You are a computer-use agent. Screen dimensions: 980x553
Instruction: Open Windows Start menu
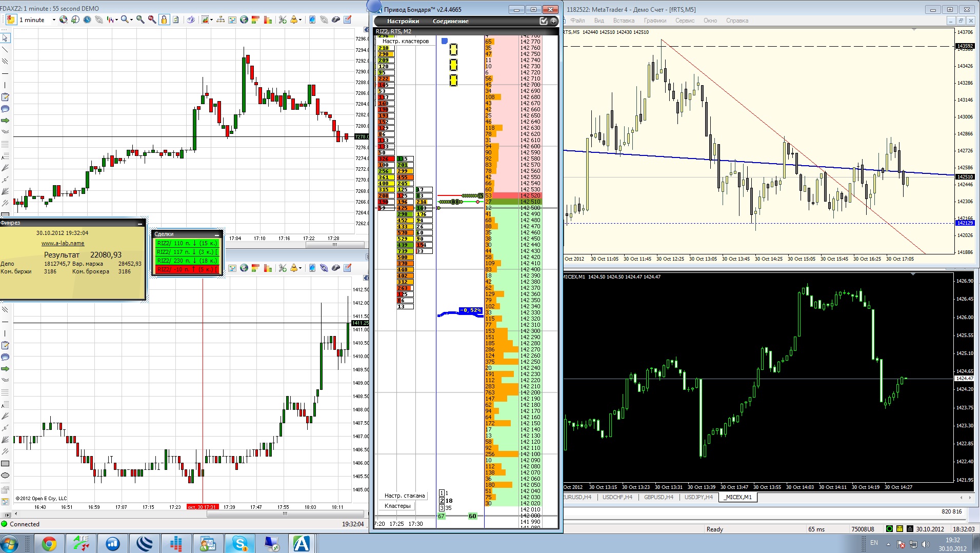10,543
